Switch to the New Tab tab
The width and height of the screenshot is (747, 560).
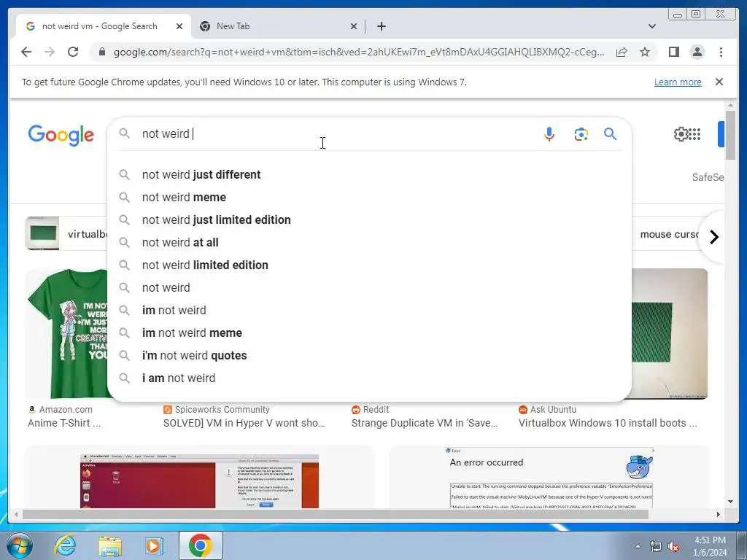point(278,26)
